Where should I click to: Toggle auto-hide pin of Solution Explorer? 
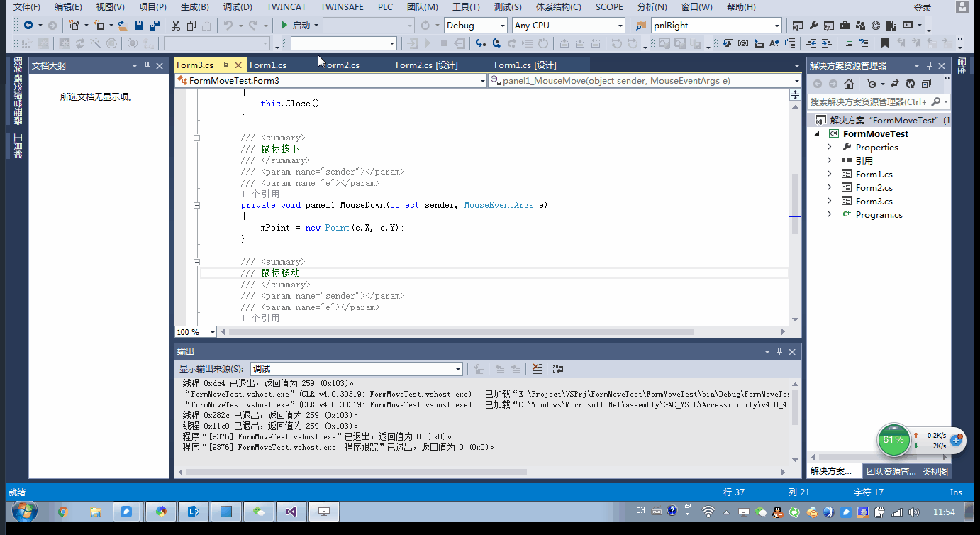[x=930, y=65]
